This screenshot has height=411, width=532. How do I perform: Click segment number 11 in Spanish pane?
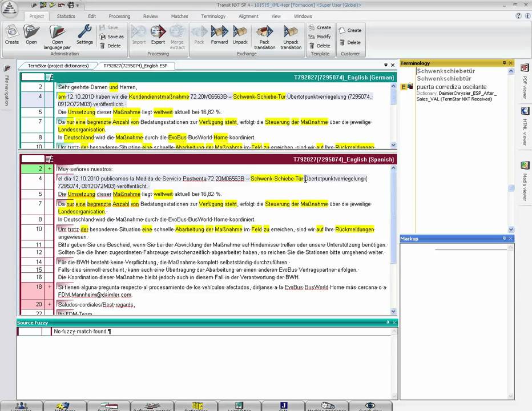[x=39, y=245]
